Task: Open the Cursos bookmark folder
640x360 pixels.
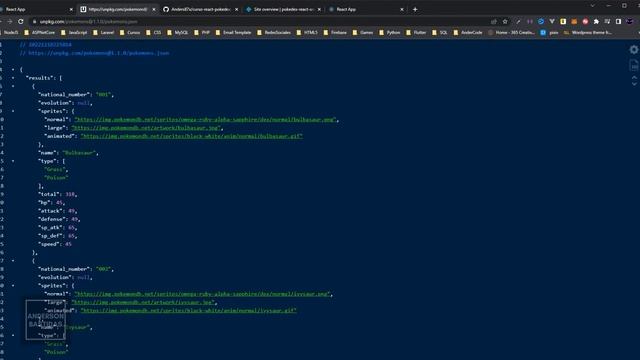Action: pos(130,32)
